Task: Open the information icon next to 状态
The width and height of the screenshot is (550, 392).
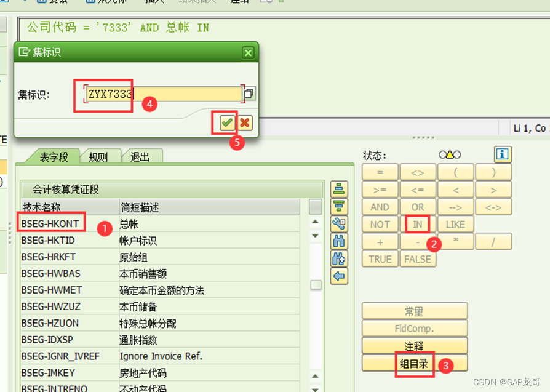Action: pyautogui.click(x=502, y=154)
